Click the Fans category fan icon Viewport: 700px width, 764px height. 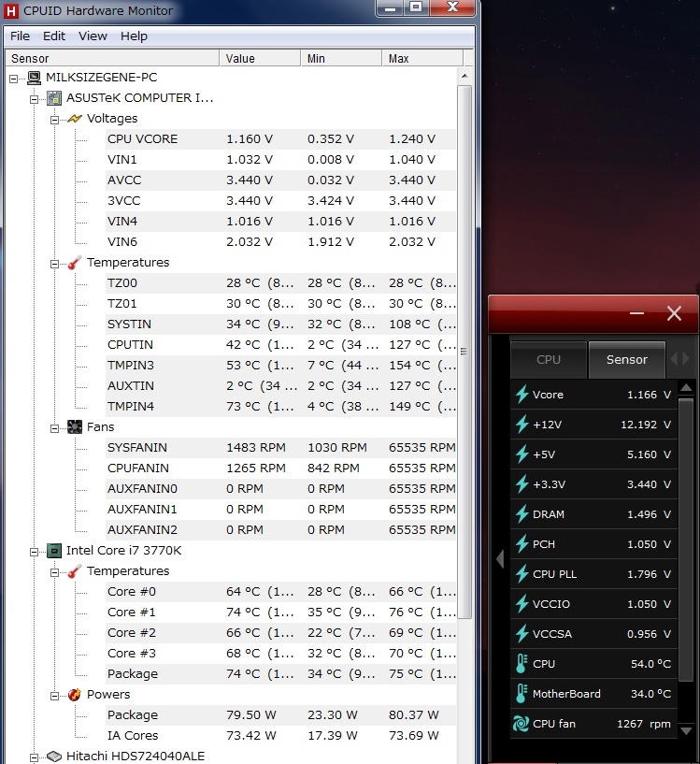coord(74,427)
